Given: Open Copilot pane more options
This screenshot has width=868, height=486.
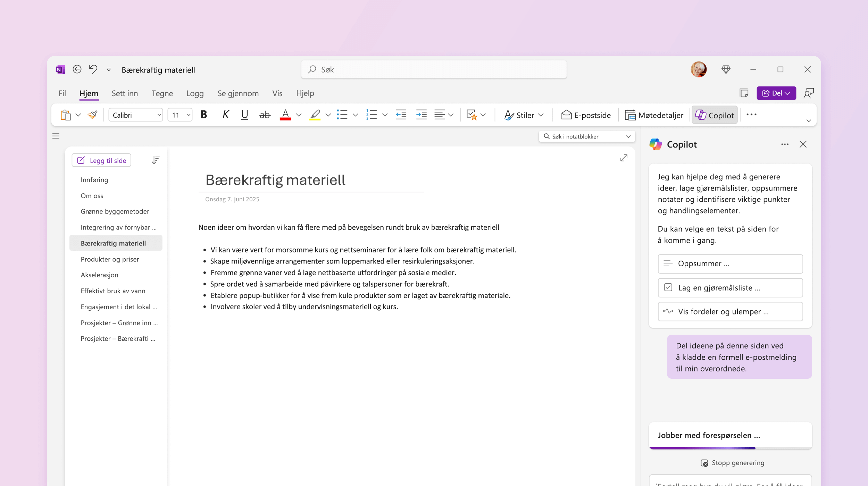Looking at the screenshot, I should coord(785,144).
